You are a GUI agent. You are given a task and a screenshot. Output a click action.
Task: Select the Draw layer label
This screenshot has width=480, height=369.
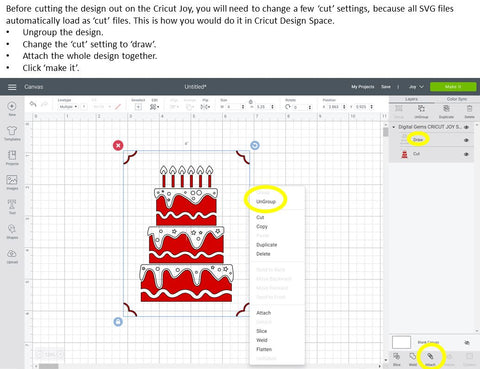[418, 140]
